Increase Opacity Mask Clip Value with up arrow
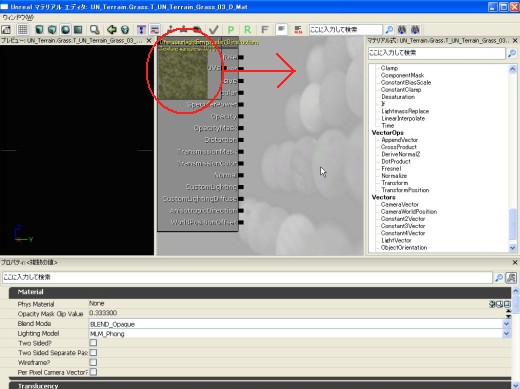The width and height of the screenshot is (520, 389). [508, 311]
